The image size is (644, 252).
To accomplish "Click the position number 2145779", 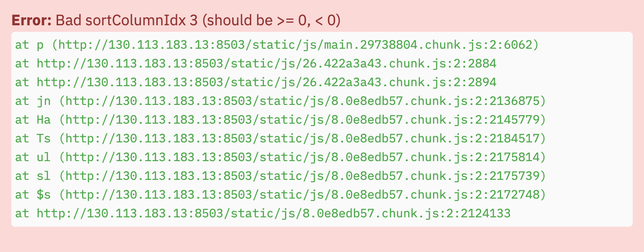I will [514, 120].
